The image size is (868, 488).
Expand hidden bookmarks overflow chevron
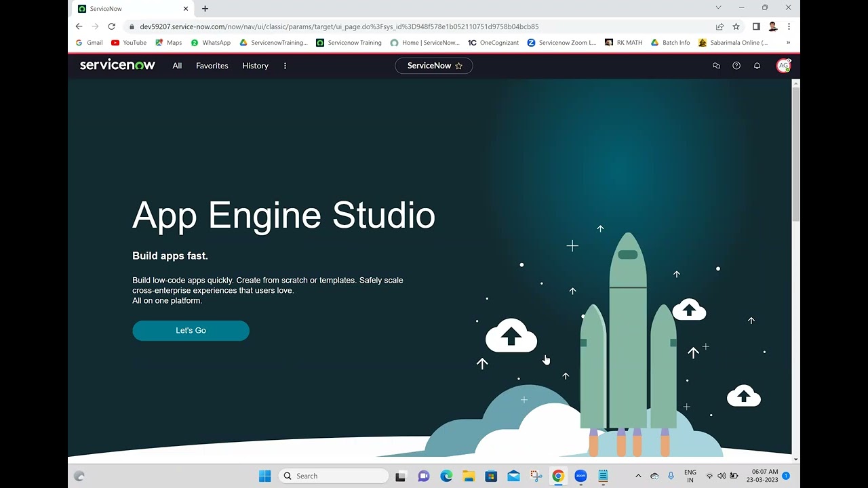pos(788,43)
